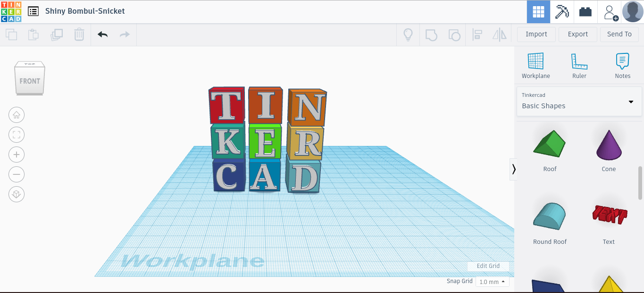The image size is (644, 293).
Task: Show all hidden objects via lightbulb
Action: 408,34
